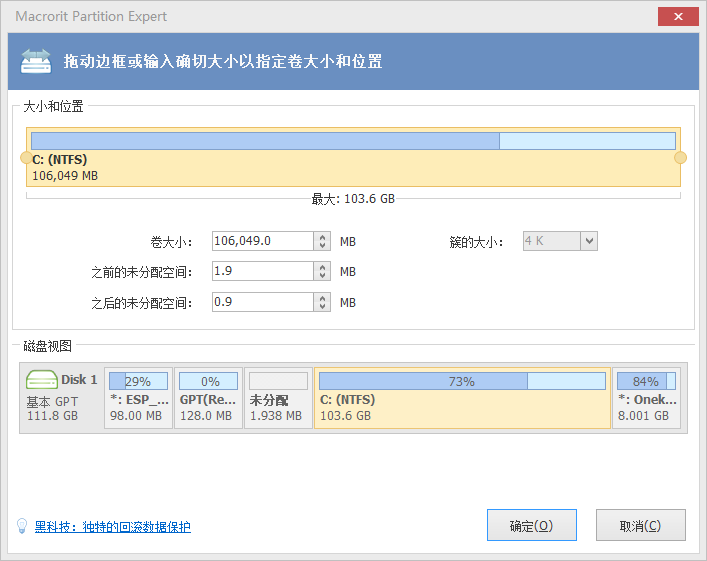This screenshot has width=707, height=561.
Task: Increase 卷大小 with the up arrow
Action: 322,236
